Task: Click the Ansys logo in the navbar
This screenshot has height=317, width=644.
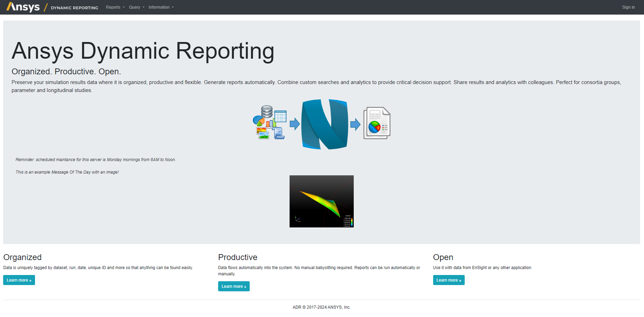Action: pos(23,7)
